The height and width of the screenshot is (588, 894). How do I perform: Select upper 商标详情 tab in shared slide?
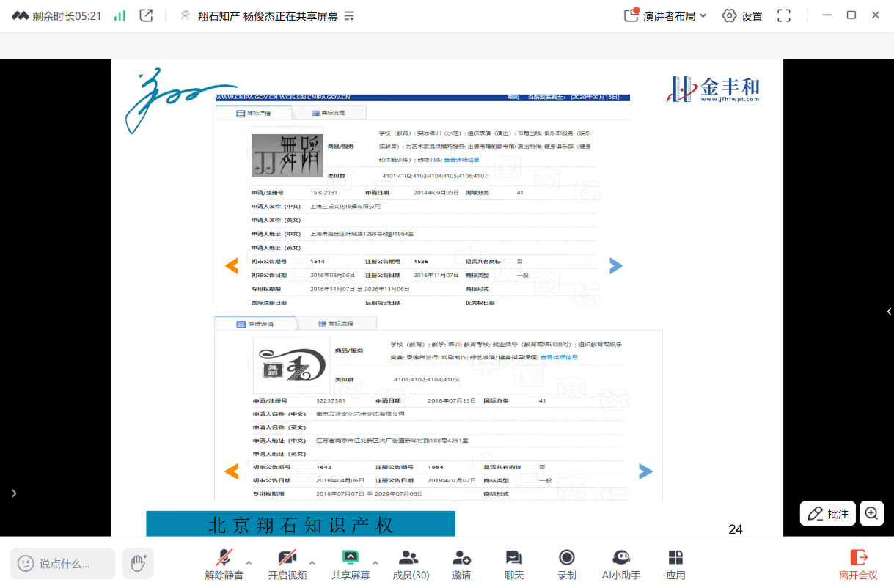coord(254,113)
